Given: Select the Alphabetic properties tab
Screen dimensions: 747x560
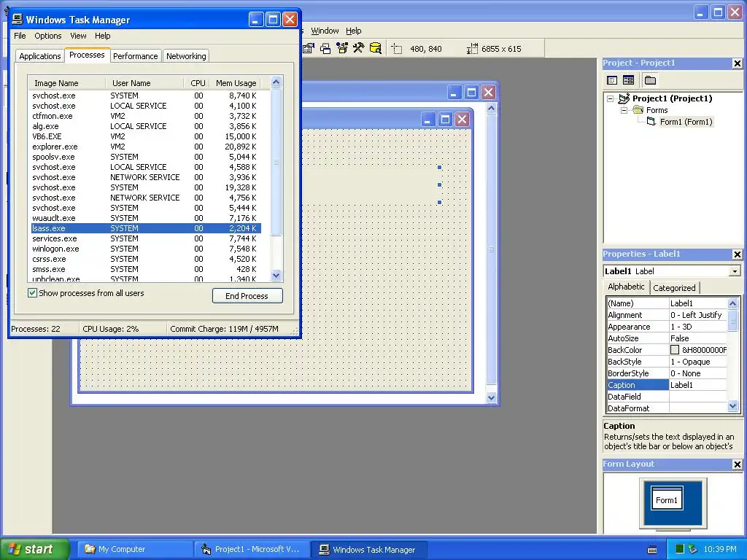Looking at the screenshot, I should point(626,287).
